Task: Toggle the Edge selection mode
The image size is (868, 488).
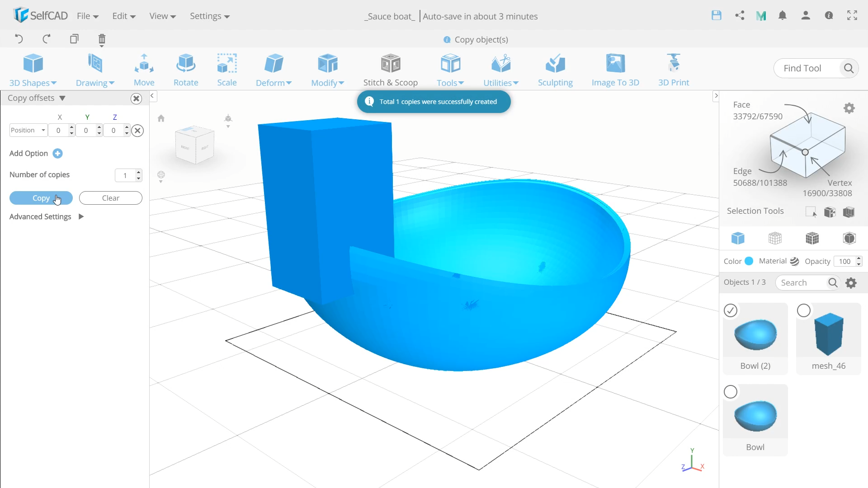Action: pyautogui.click(x=760, y=177)
